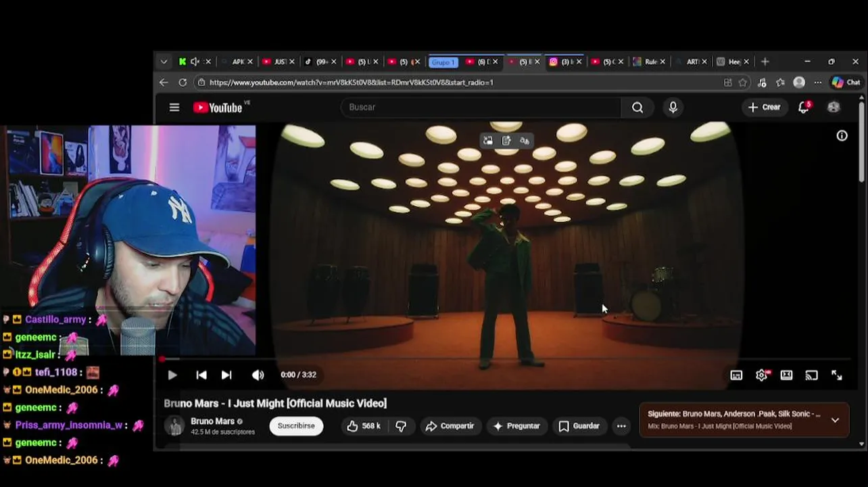
Task: Open the YouTube hamburger guide menu
Action: point(174,107)
